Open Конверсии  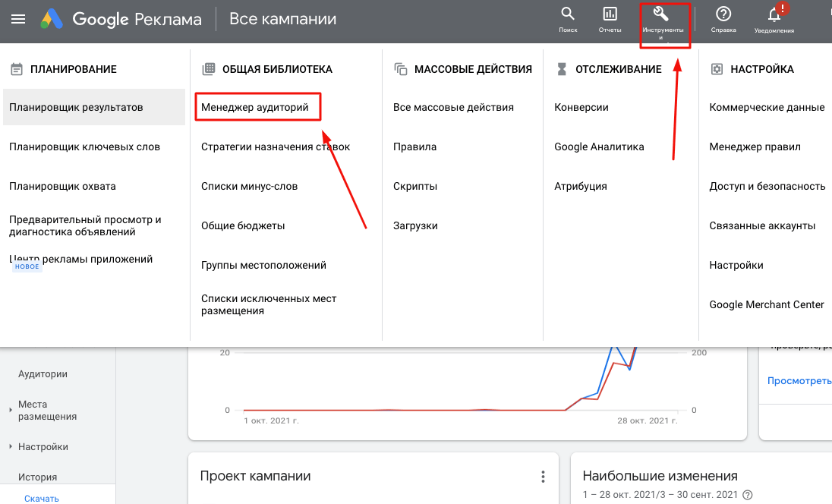pyautogui.click(x=581, y=107)
